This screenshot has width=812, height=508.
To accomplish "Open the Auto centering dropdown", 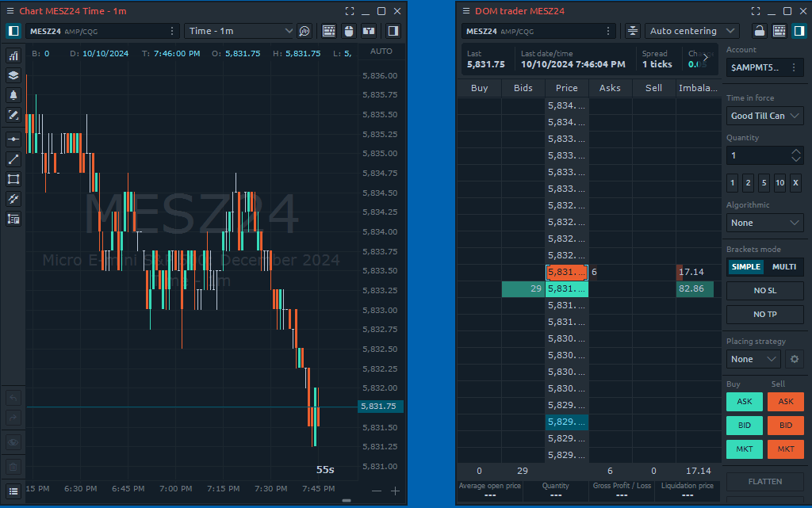I will tap(692, 31).
